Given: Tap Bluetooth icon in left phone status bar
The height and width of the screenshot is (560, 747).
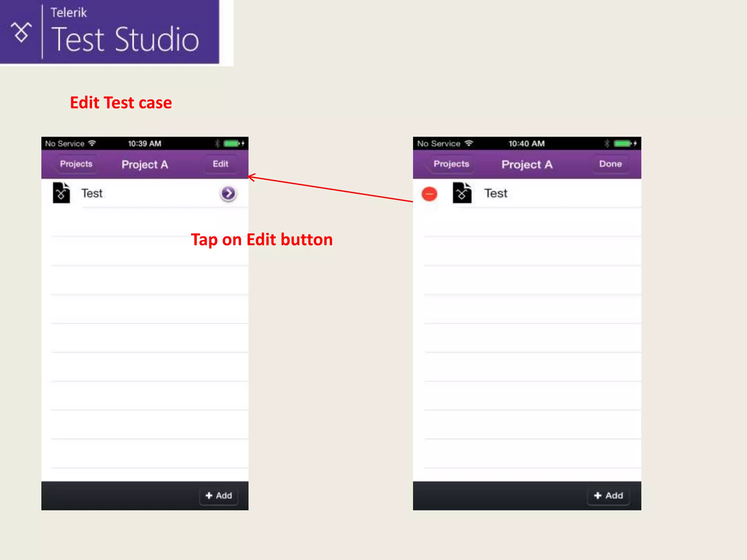Looking at the screenshot, I should [217, 144].
